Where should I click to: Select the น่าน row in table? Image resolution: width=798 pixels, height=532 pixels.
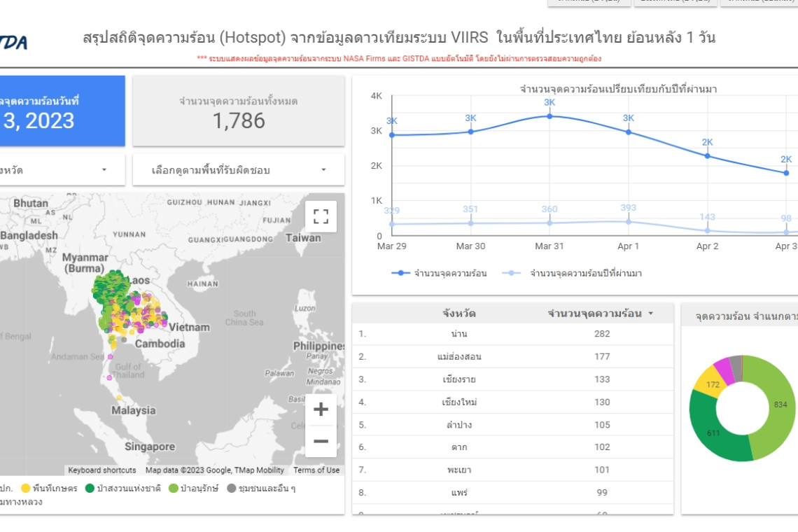[x=458, y=334]
